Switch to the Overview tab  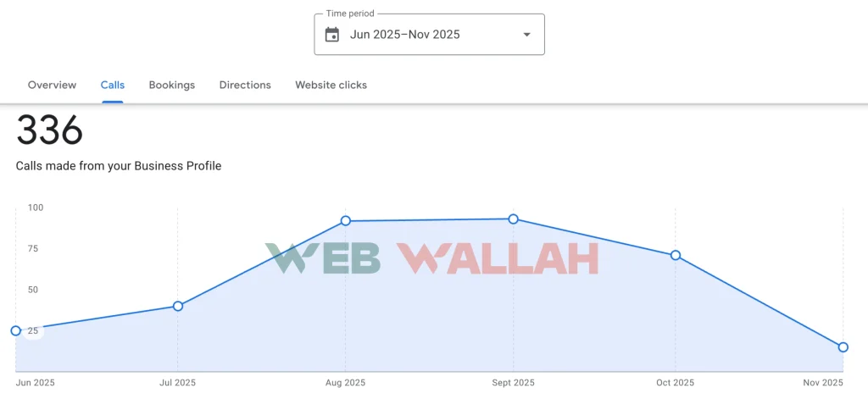click(52, 85)
